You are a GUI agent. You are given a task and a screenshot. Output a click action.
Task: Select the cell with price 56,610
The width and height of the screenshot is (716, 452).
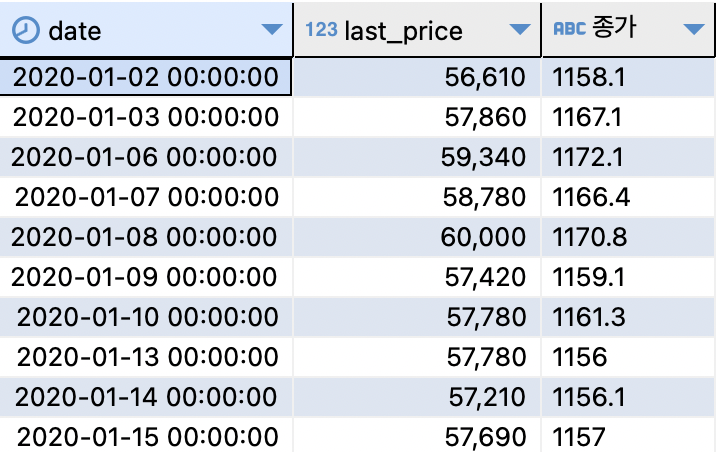click(x=417, y=77)
